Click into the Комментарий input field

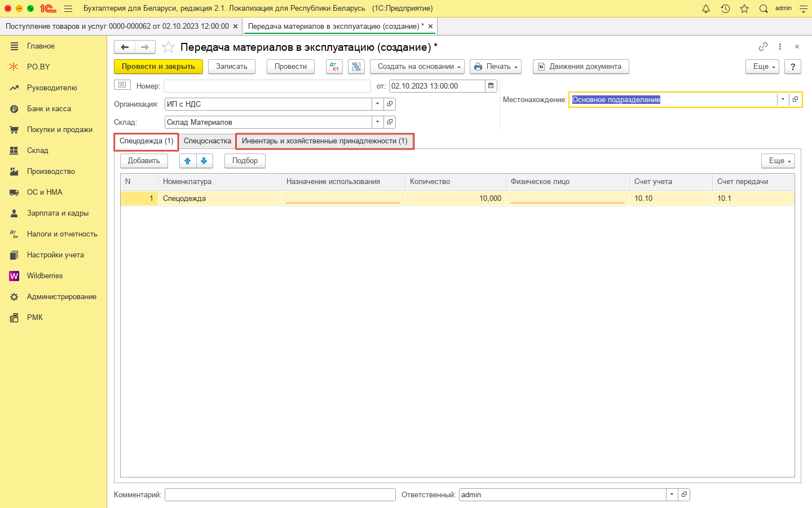point(280,494)
